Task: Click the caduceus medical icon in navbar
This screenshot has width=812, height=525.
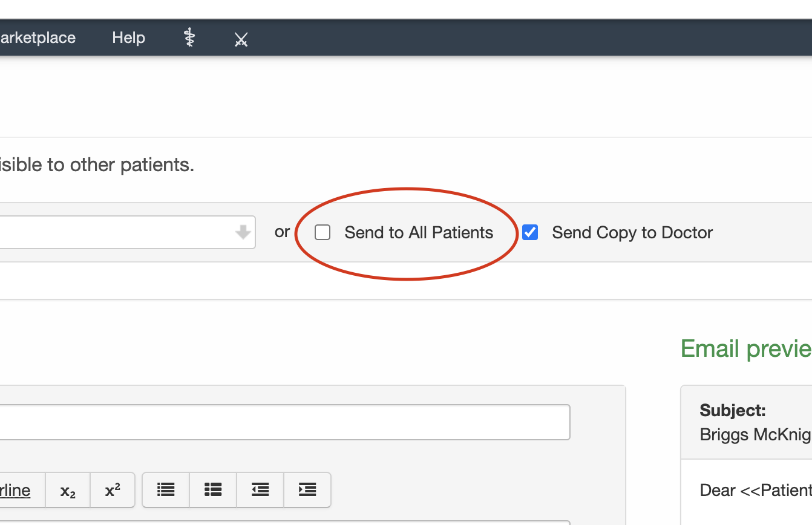Action: 189,38
